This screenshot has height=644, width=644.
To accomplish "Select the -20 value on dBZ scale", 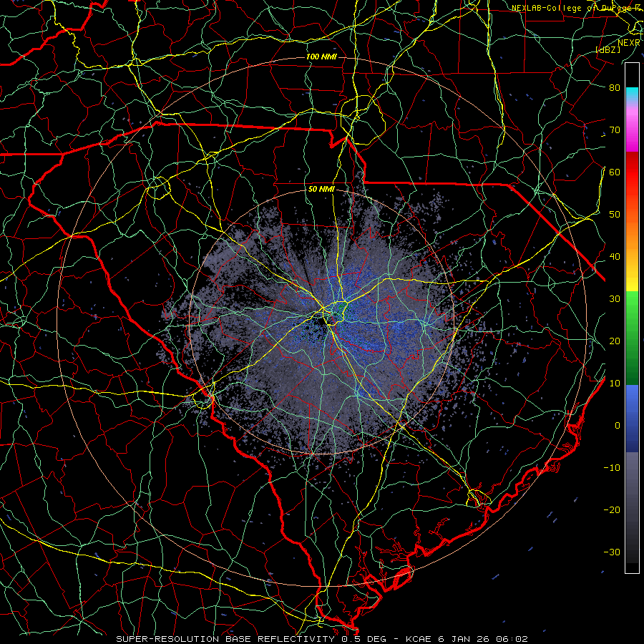I will (x=612, y=510).
